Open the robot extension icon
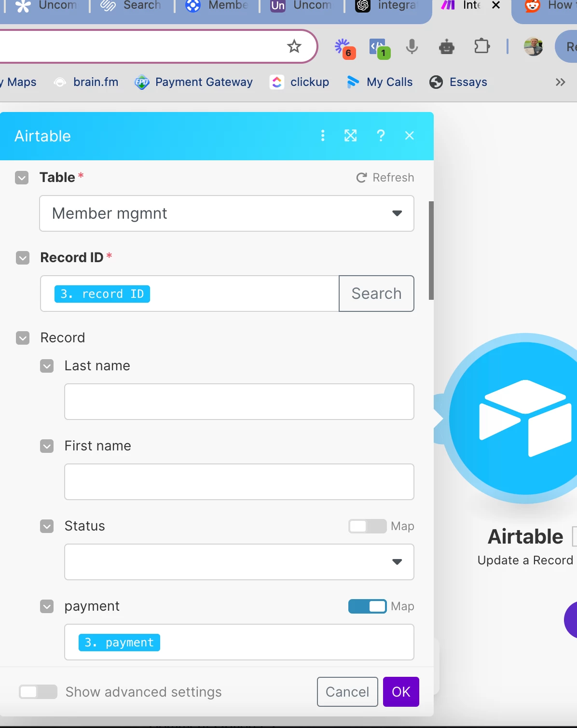The height and width of the screenshot is (728, 577). point(447,47)
